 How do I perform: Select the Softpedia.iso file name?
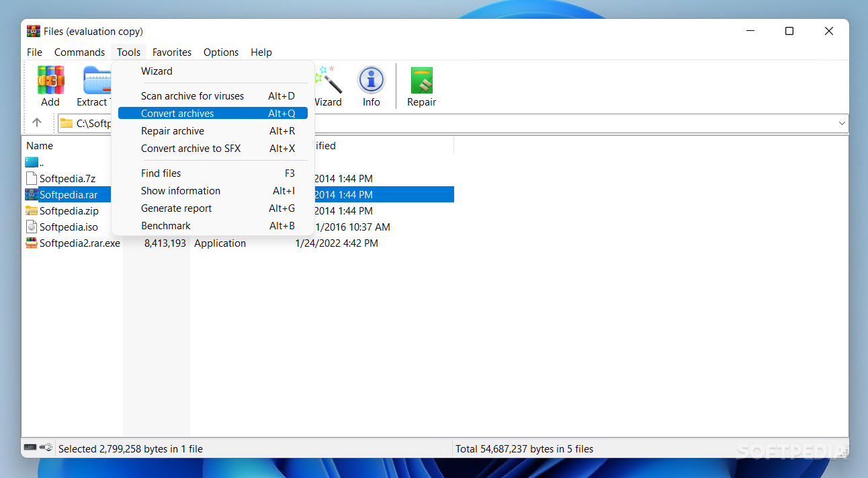(x=69, y=227)
